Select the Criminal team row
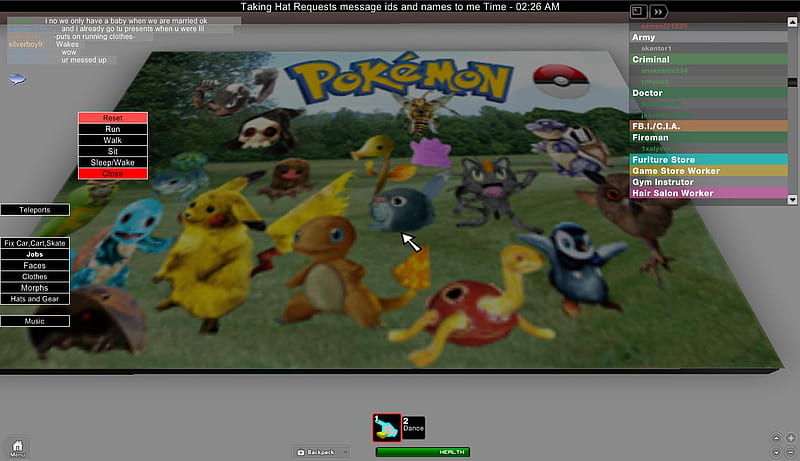Image resolution: width=800 pixels, height=461 pixels. pyautogui.click(x=708, y=60)
